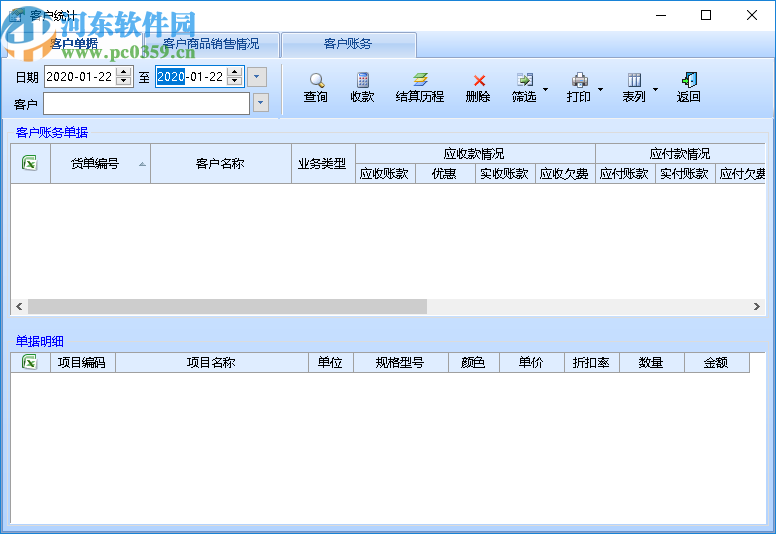
Task: Switch to the 客户商品销售情况 tab
Action: click(211, 44)
